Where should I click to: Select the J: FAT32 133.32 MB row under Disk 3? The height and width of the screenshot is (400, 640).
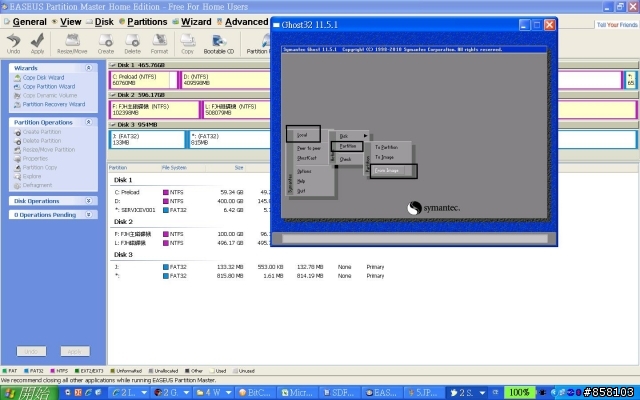[x=247, y=267]
